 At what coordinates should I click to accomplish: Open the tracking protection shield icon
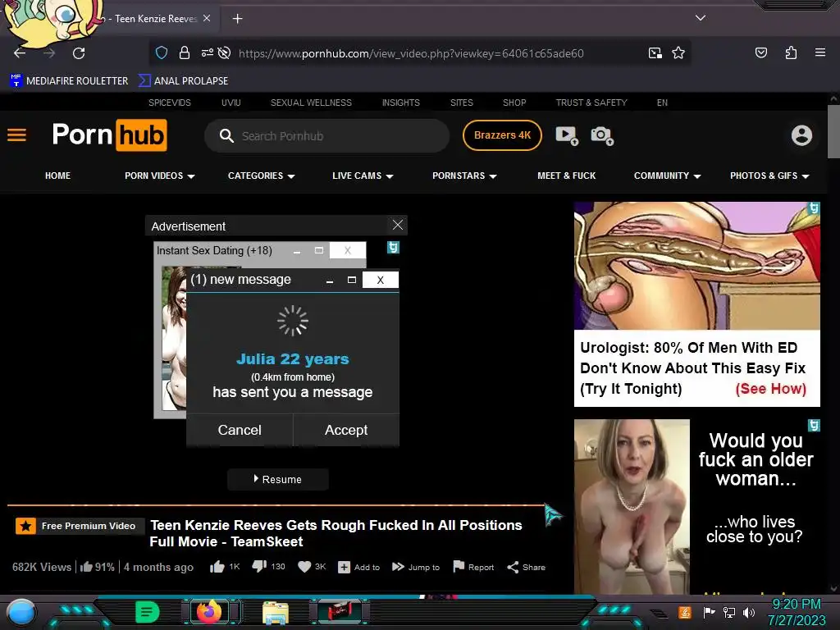point(162,52)
